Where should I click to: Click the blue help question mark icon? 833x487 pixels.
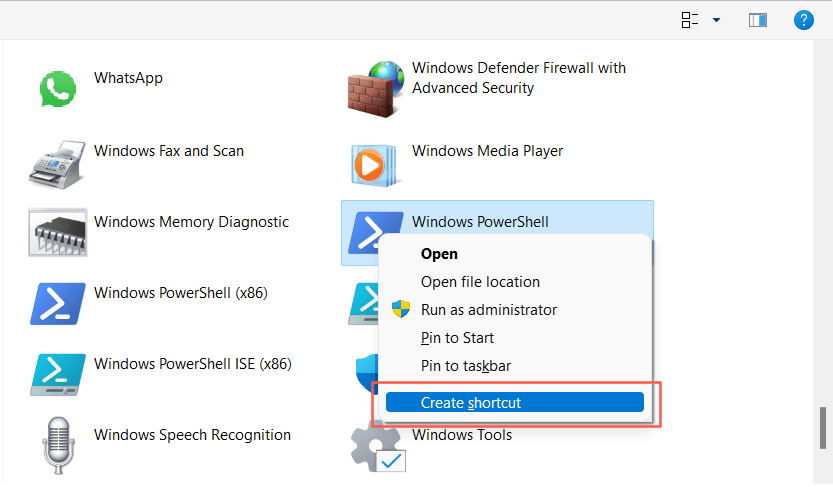click(x=802, y=20)
